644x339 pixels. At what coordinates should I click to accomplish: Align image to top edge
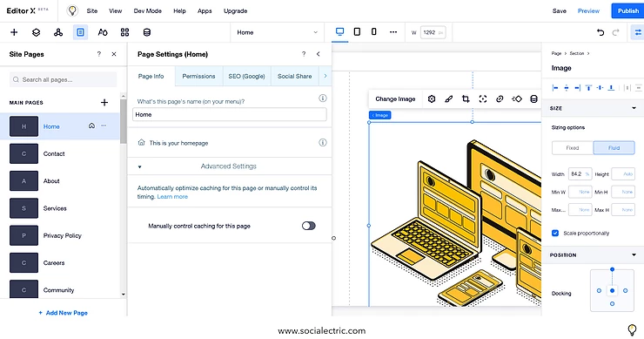(588, 88)
